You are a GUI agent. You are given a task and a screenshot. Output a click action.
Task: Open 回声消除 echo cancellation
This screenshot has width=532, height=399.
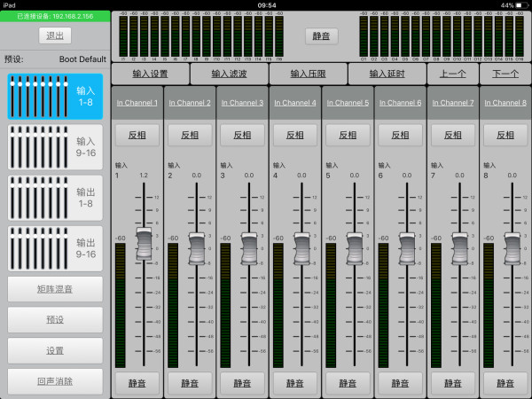(x=55, y=381)
